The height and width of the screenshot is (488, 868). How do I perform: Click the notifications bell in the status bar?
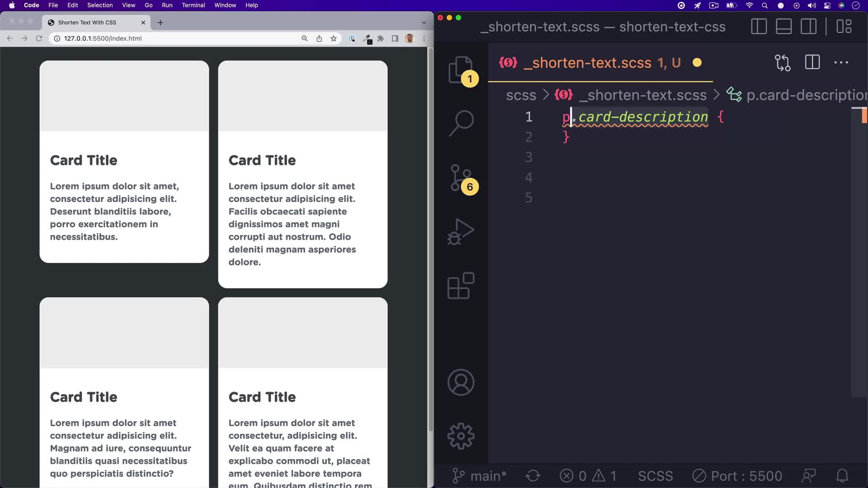[x=843, y=475]
